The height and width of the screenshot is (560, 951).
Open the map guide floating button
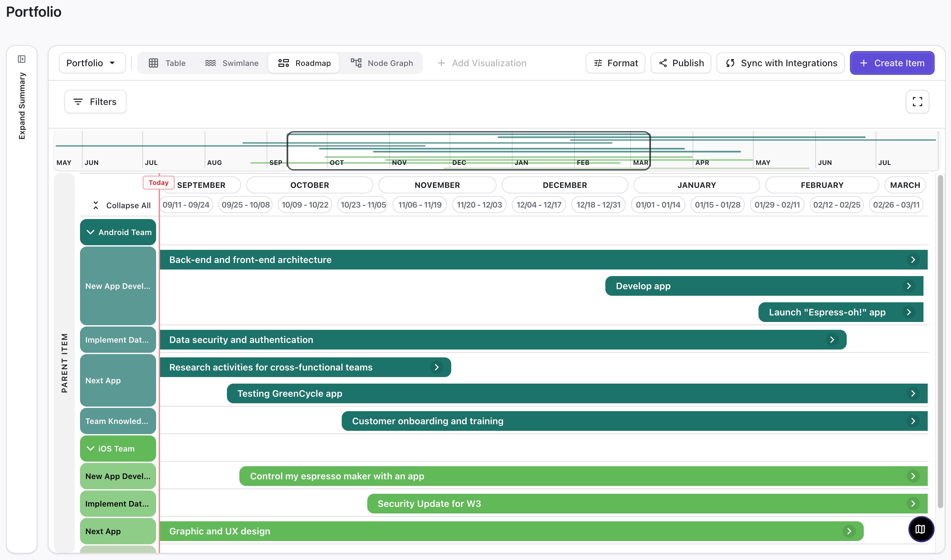pos(921,529)
